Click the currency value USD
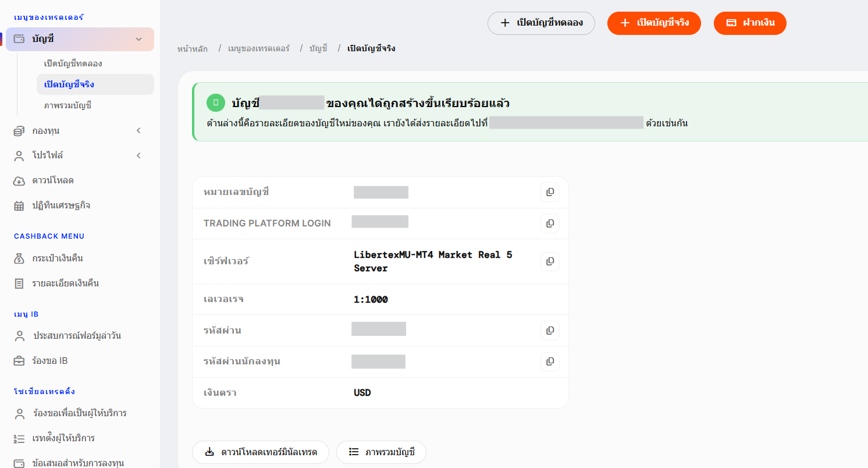868x468 pixels. (x=362, y=393)
